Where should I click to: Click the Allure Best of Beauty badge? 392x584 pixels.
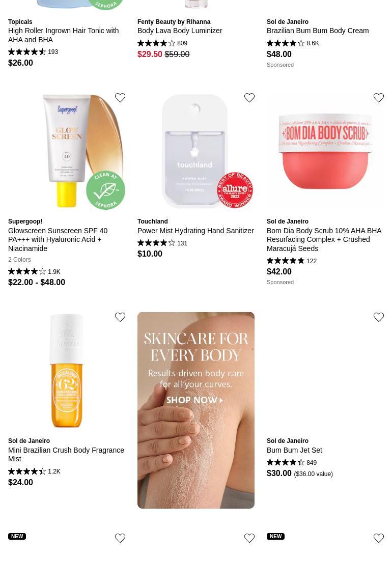point(235,190)
